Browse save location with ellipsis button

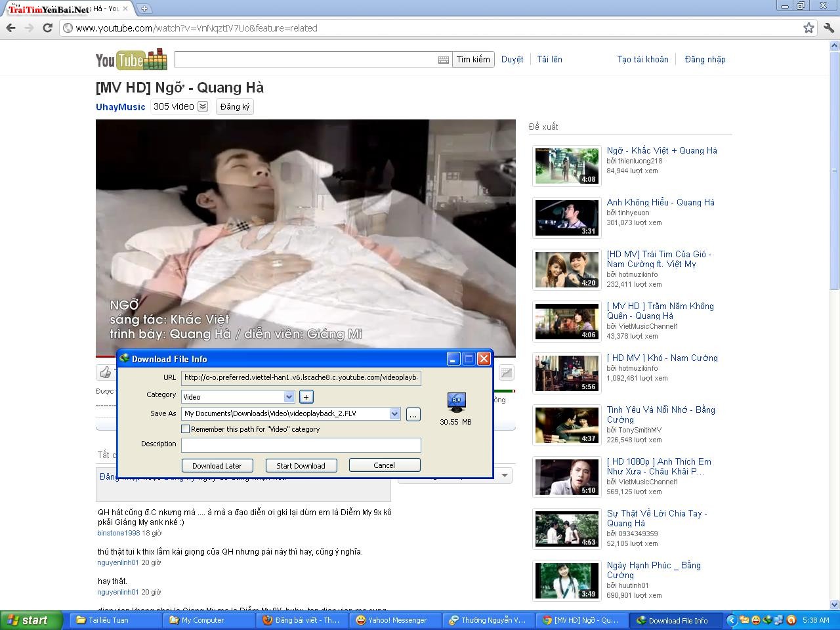(413, 414)
